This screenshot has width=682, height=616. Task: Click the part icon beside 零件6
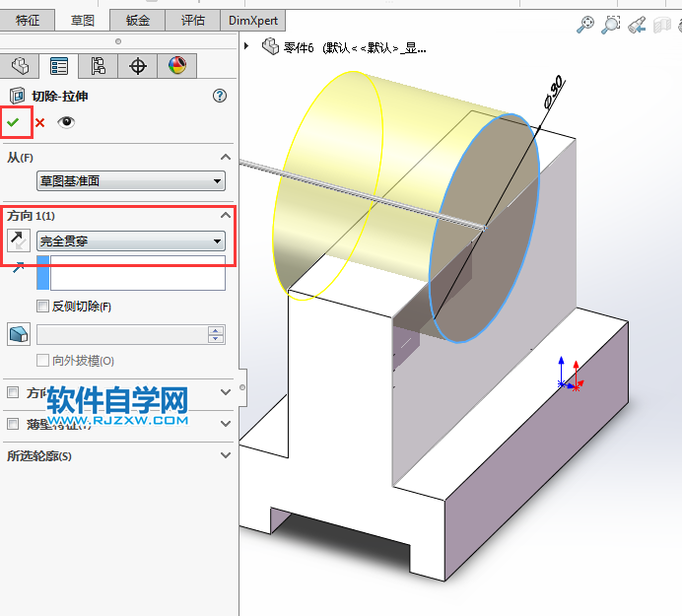point(270,46)
